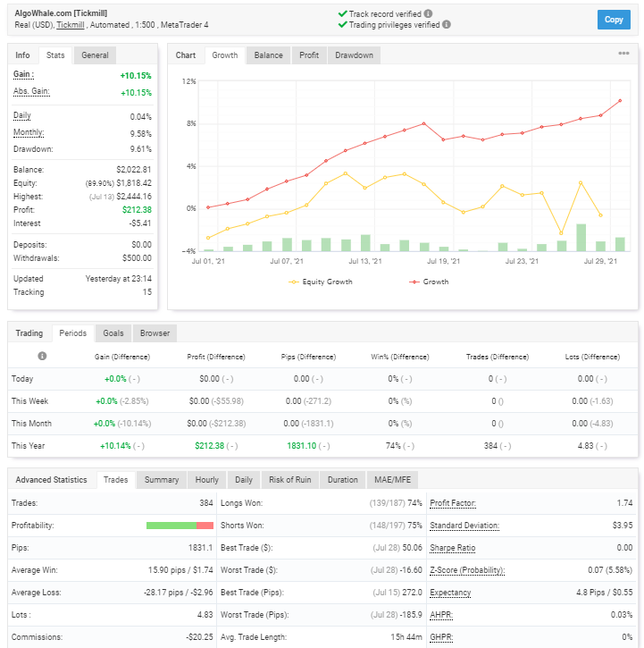
Task: Click the Monthly label in Info panel
Action: 29,132
